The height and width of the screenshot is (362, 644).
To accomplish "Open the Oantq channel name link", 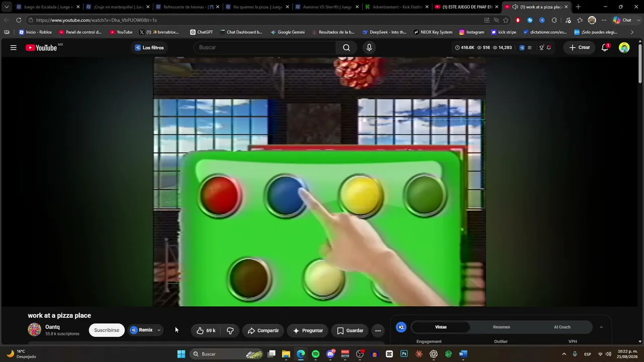I will coord(52,327).
